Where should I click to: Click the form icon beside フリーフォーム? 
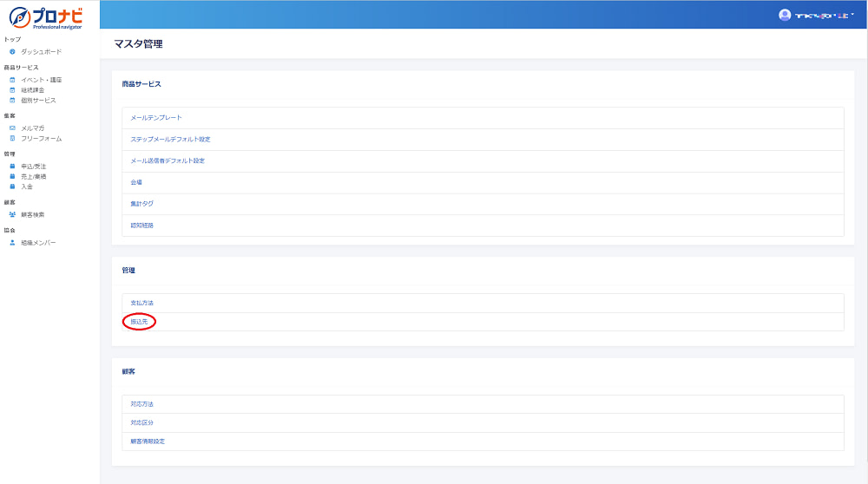pos(12,138)
